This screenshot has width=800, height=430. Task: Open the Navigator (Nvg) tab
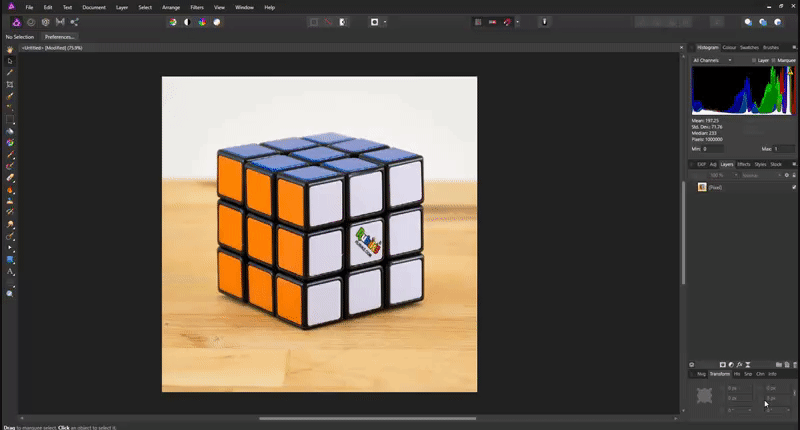[x=701, y=374]
